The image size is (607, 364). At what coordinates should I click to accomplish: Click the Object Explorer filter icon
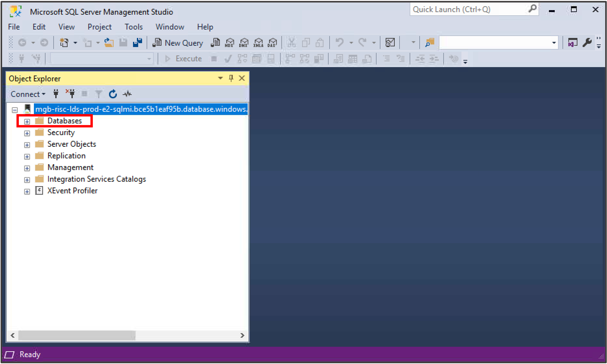pos(98,94)
